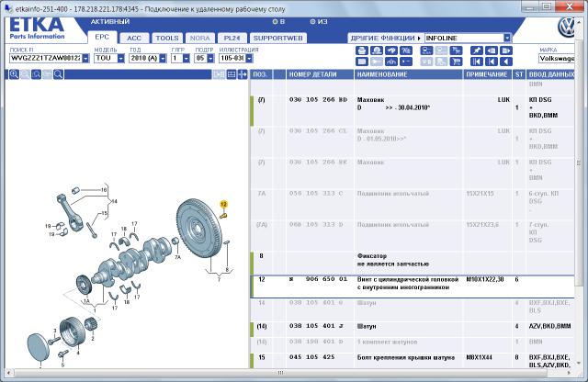This screenshot has width=588, height=382.
Task: Click the ST column header
Action: point(519,74)
